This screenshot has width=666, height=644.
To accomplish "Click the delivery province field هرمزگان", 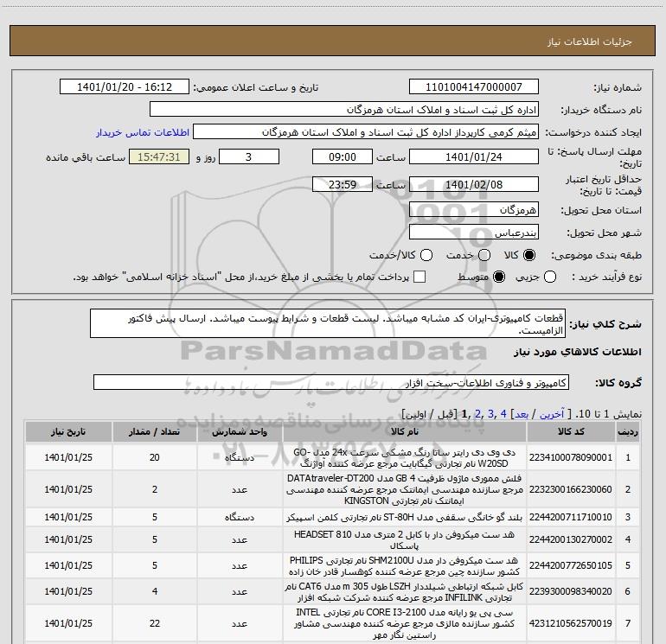I will [x=474, y=209].
